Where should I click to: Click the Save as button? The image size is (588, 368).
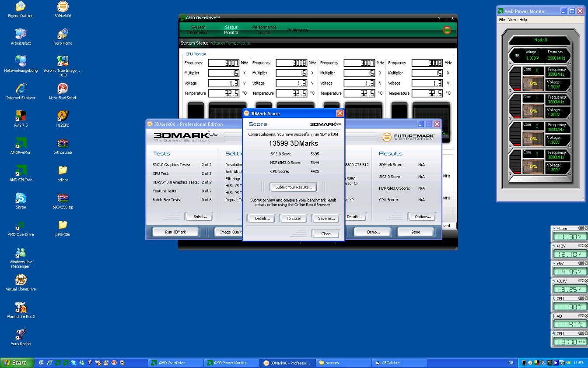[x=326, y=218]
